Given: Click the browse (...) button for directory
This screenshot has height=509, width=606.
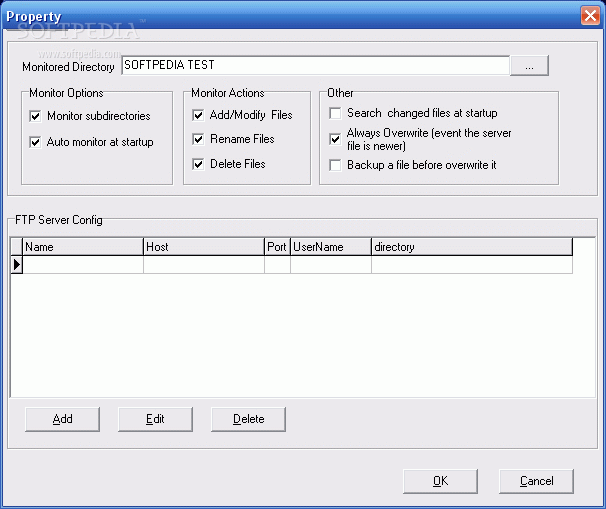Looking at the screenshot, I should tap(529, 66).
